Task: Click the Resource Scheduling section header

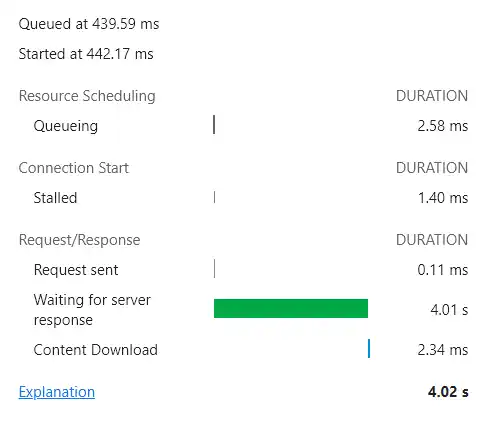Action: tap(87, 96)
